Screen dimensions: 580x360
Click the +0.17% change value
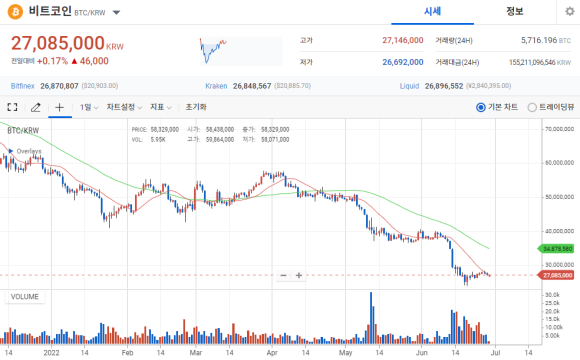tap(52, 61)
